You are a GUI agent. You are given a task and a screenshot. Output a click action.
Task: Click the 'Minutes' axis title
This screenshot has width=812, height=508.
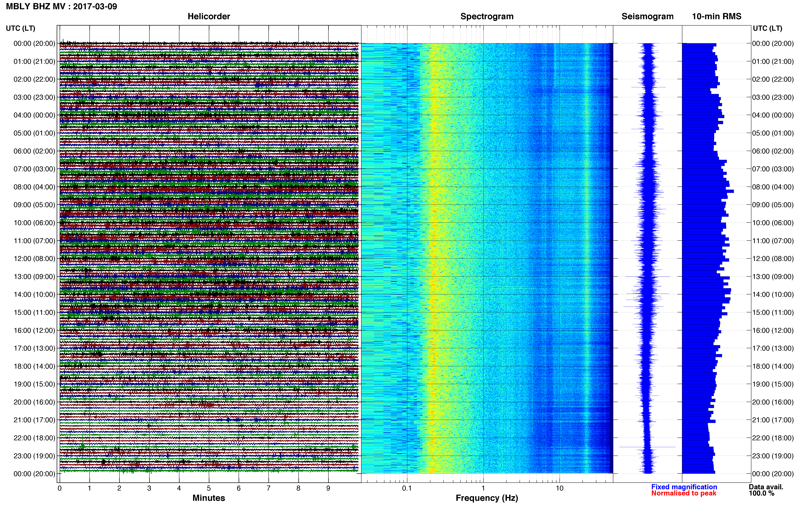pyautogui.click(x=209, y=498)
